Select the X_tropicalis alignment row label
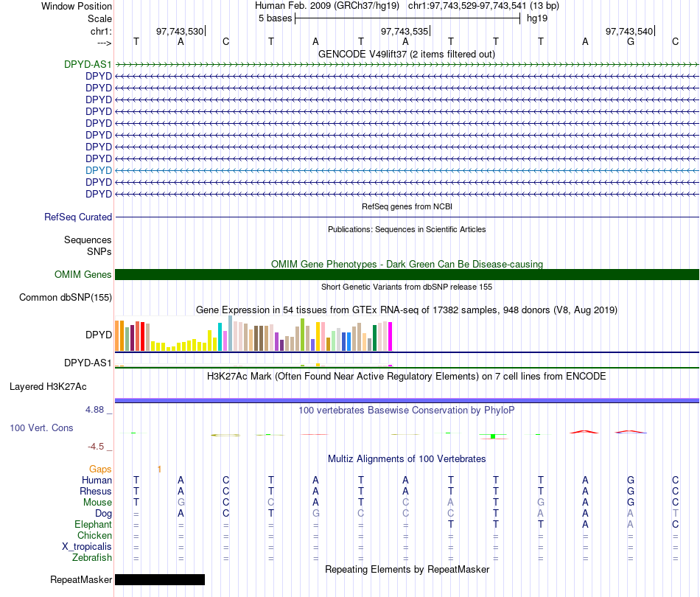700x597 pixels. [x=87, y=547]
